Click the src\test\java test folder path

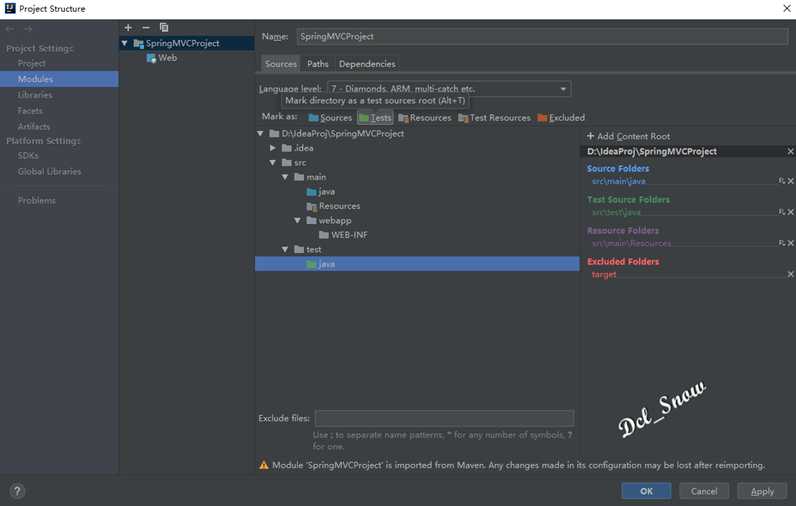(x=616, y=212)
